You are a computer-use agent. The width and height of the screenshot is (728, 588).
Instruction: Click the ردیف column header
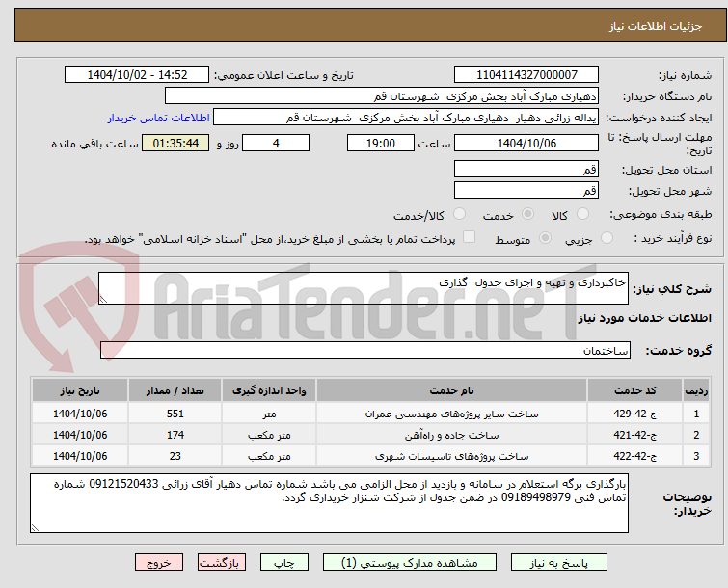tap(696, 390)
